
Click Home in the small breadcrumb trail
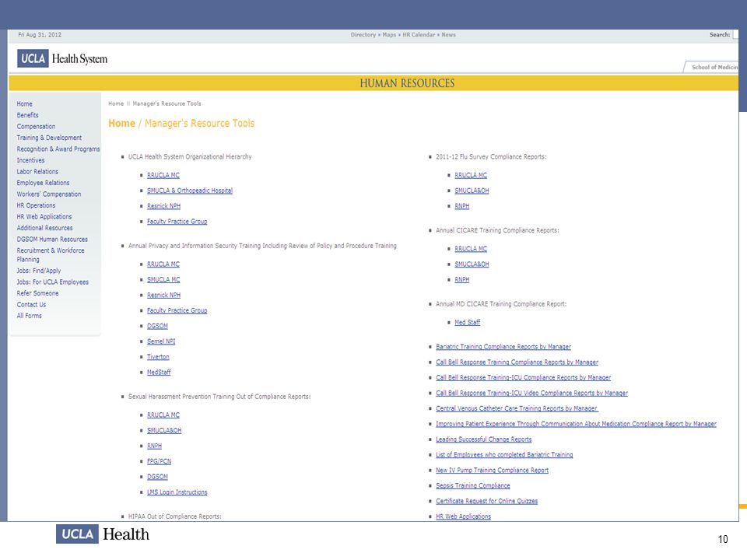click(116, 103)
